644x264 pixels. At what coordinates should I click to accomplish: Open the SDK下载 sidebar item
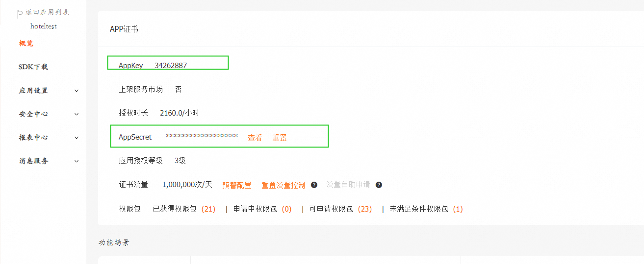click(x=33, y=67)
